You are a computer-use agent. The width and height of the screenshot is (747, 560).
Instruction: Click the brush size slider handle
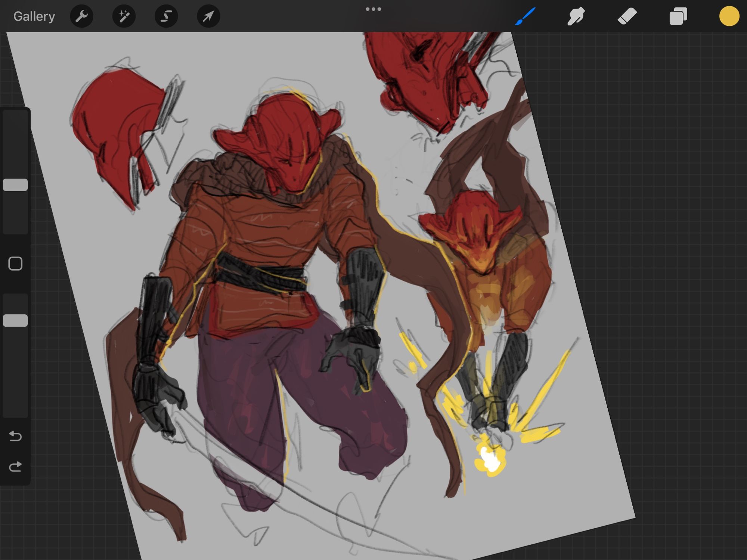pos(15,185)
